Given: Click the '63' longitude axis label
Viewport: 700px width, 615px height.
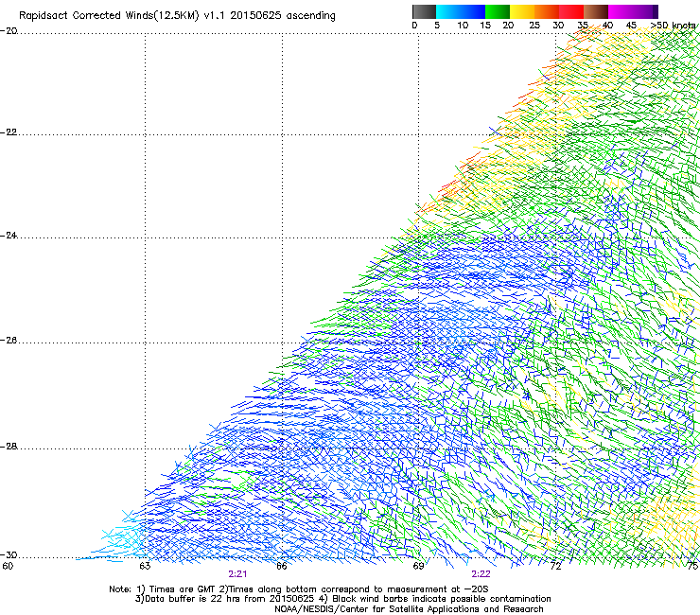Looking at the screenshot, I should pos(145,567).
